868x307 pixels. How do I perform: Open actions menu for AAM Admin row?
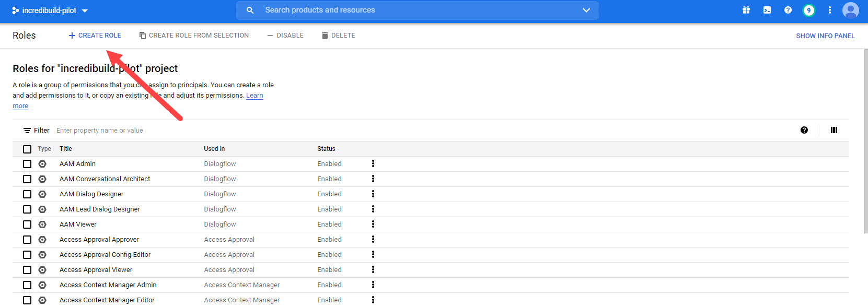pos(373,163)
